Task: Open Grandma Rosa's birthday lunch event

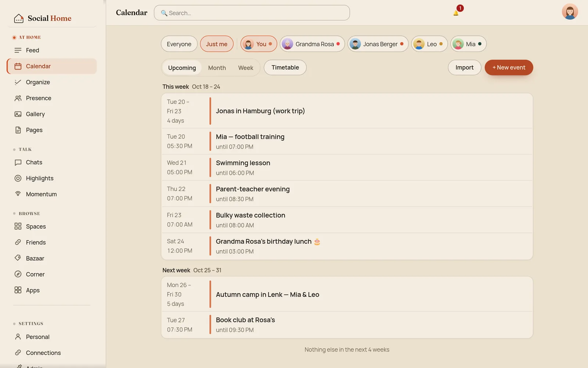Action: 347,246
